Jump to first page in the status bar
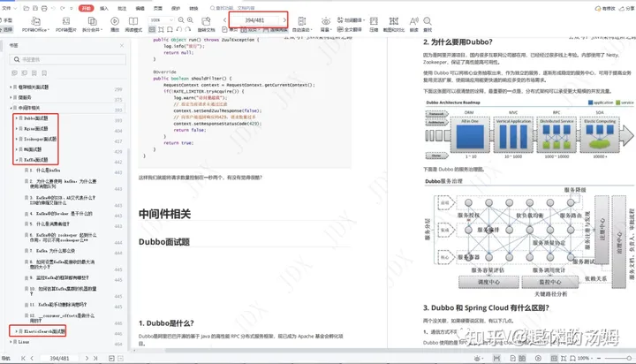Image resolution: width=636 pixels, height=364 pixels. pyautogui.click(x=23, y=359)
